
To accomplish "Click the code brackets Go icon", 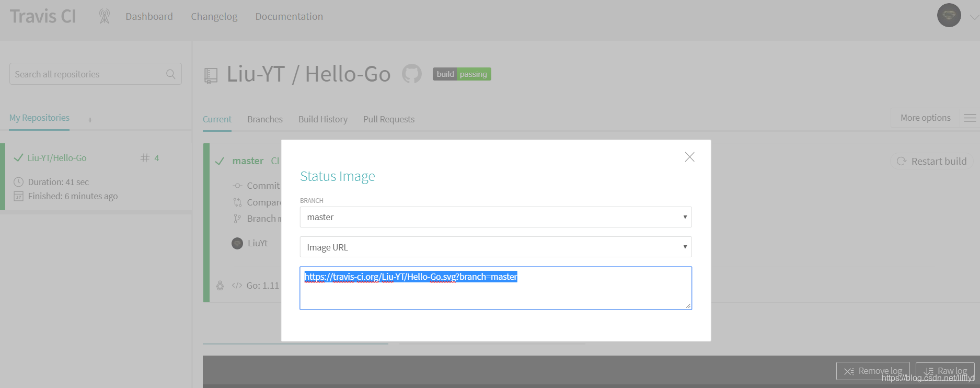I will click(237, 286).
